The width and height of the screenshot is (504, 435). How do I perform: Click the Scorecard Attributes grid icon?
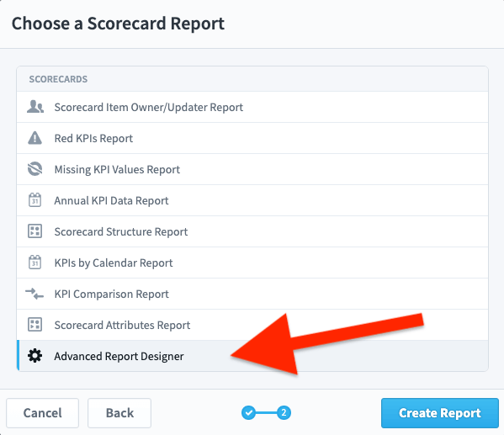click(x=35, y=325)
